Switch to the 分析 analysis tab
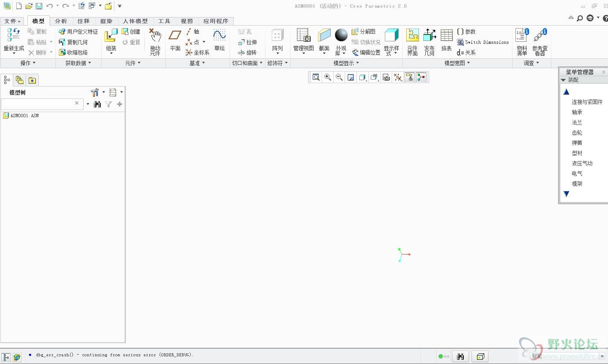Image resolution: width=608 pixels, height=364 pixels. click(61, 21)
